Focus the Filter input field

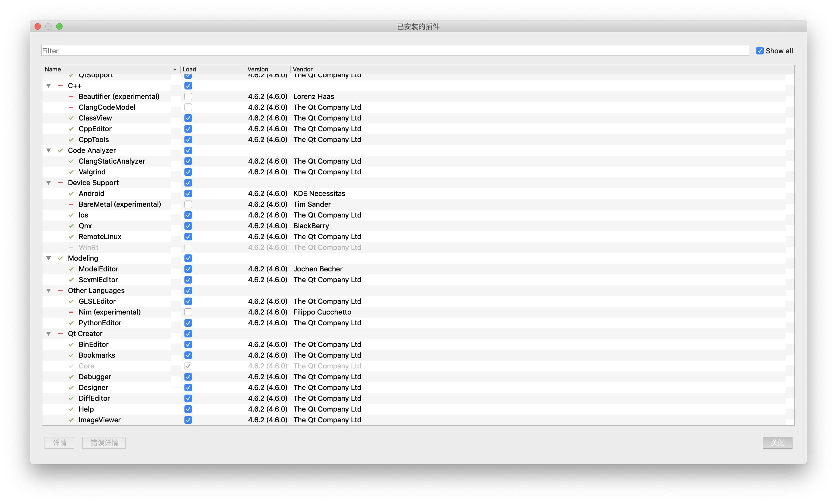(x=395, y=51)
